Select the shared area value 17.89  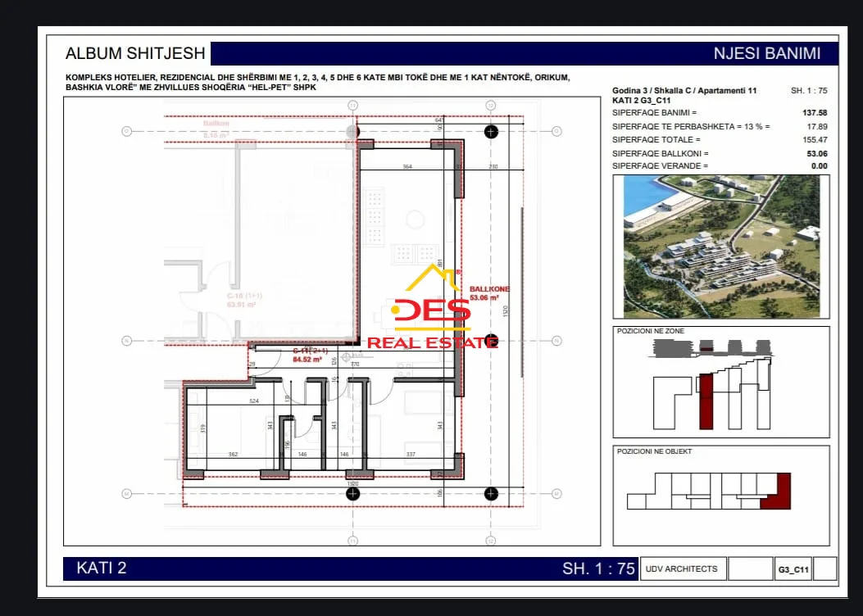click(817, 126)
